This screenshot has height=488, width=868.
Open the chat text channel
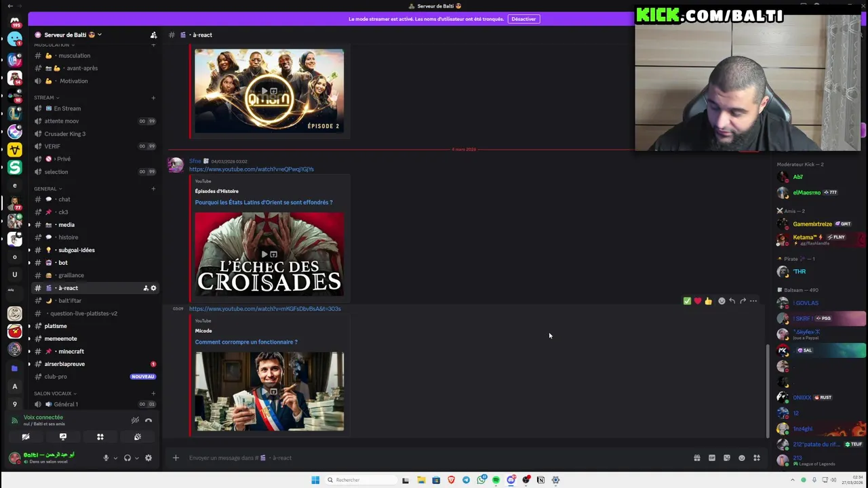tap(95, 199)
